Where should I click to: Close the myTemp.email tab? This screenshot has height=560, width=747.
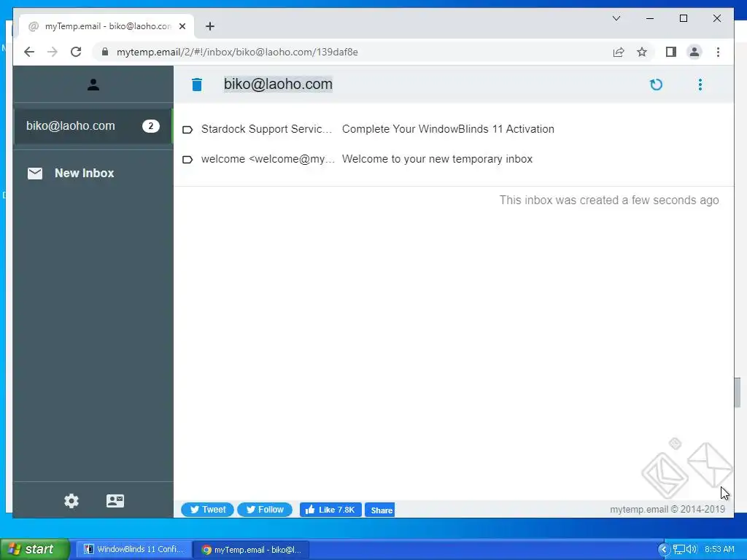coord(182,26)
